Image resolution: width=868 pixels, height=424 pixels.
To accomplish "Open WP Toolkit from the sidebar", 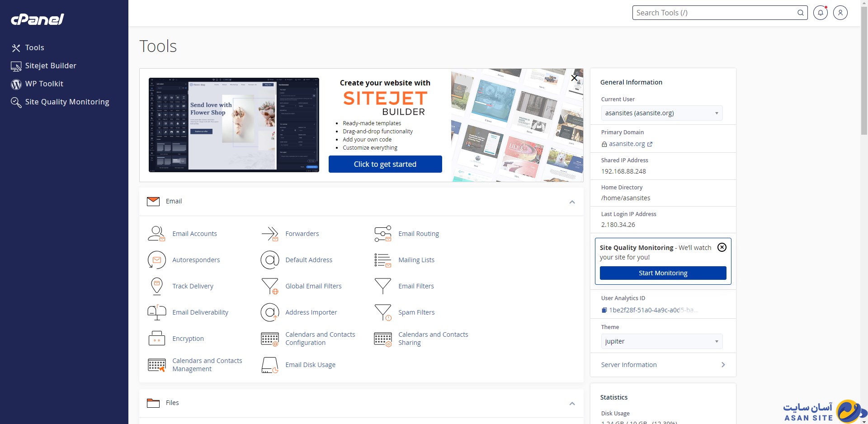I will (x=44, y=84).
